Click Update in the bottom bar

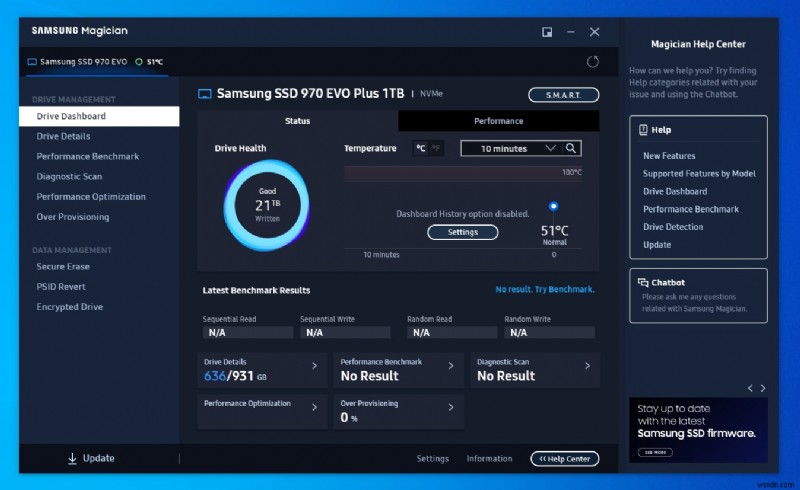point(91,458)
